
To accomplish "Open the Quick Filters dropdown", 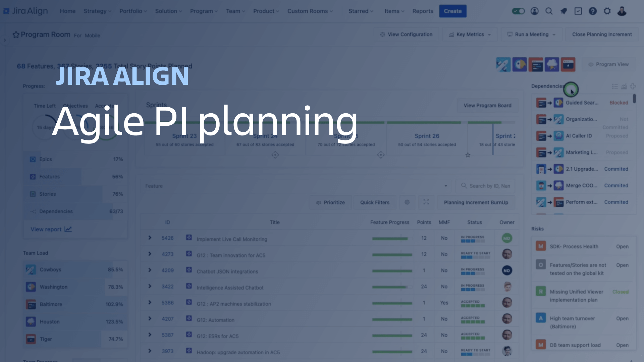I will (375, 202).
